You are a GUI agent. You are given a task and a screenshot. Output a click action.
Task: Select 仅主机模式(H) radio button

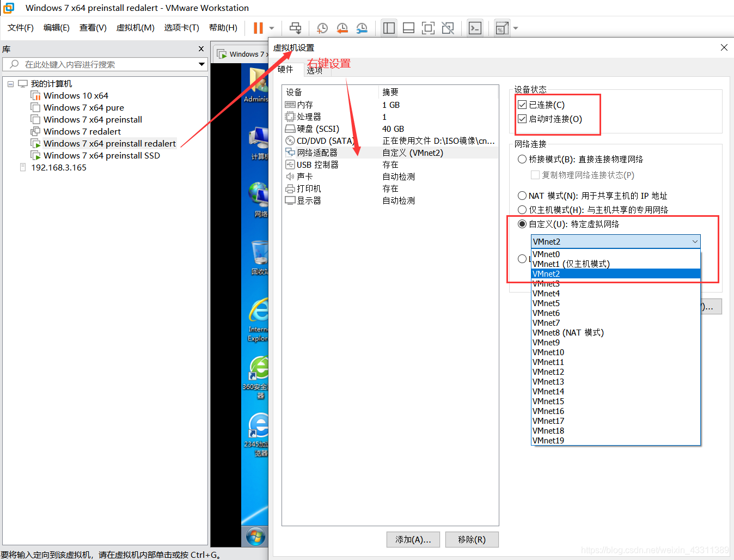tap(522, 210)
